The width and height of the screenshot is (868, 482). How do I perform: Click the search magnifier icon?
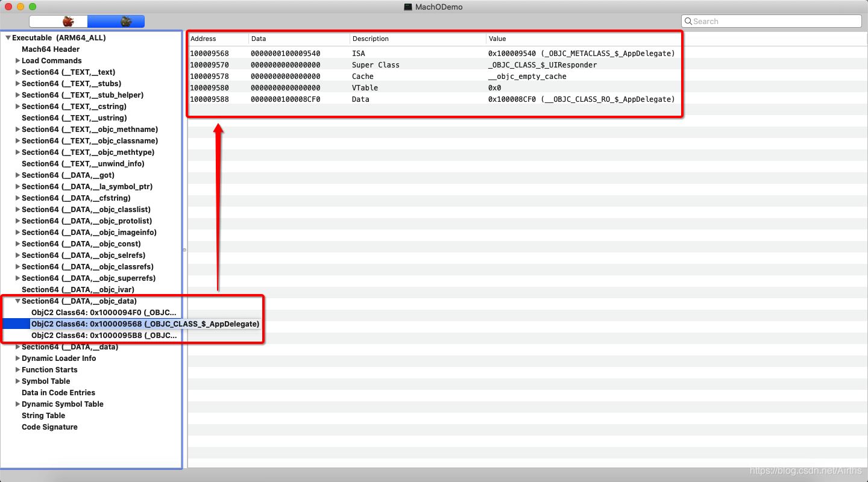(688, 22)
